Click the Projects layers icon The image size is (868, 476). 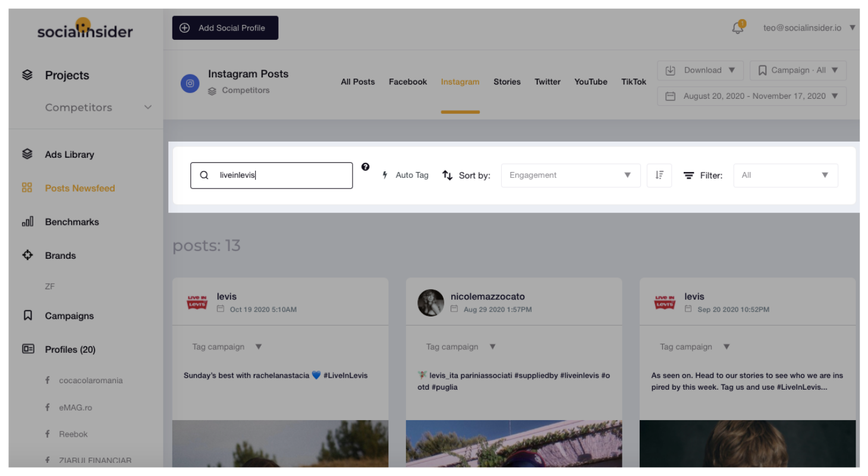[x=27, y=76]
